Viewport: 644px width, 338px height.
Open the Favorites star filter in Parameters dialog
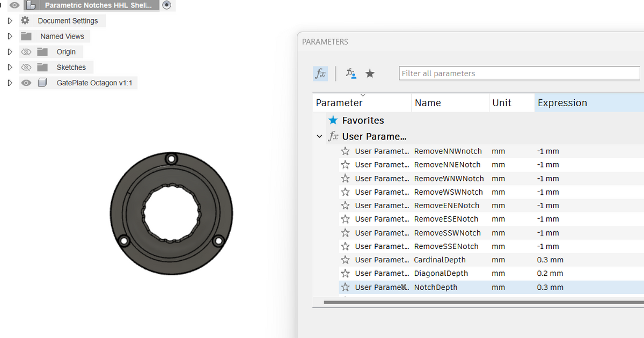pos(370,74)
